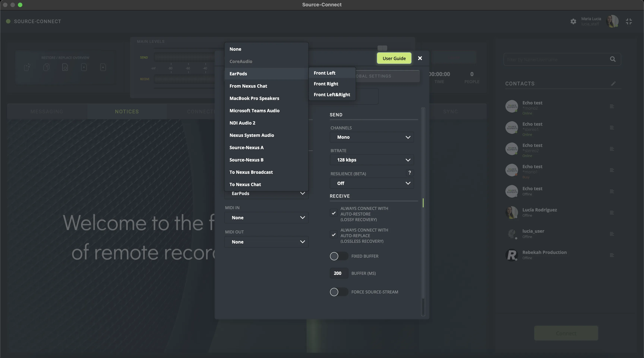Click the contacts search magnifier icon
Image resolution: width=644 pixels, height=358 pixels.
tap(613, 59)
